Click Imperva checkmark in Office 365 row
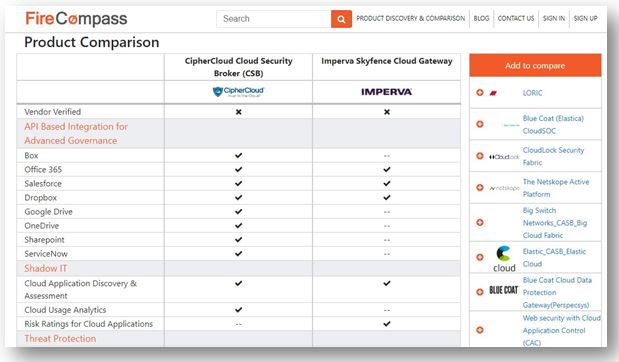 tap(387, 169)
